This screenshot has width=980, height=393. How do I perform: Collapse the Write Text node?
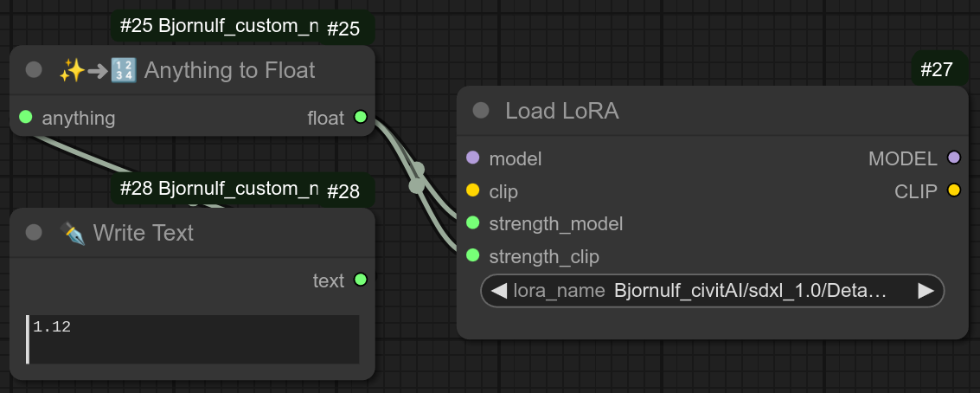(34, 232)
